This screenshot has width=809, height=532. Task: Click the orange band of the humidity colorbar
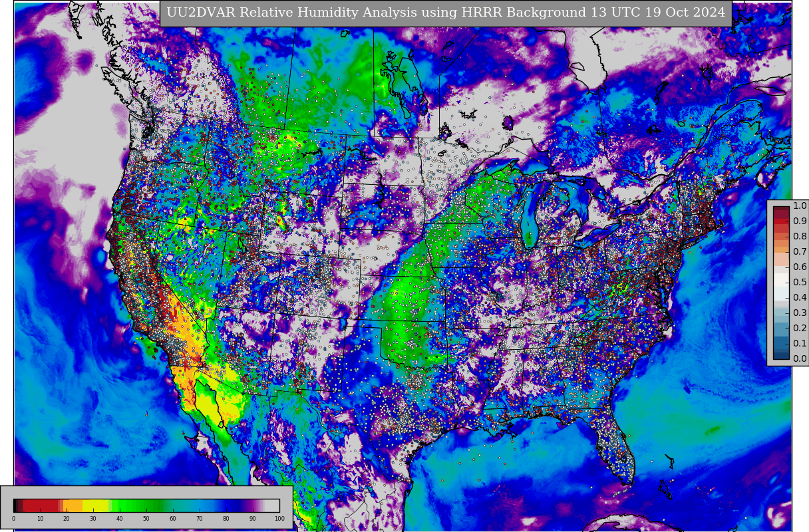[73, 505]
